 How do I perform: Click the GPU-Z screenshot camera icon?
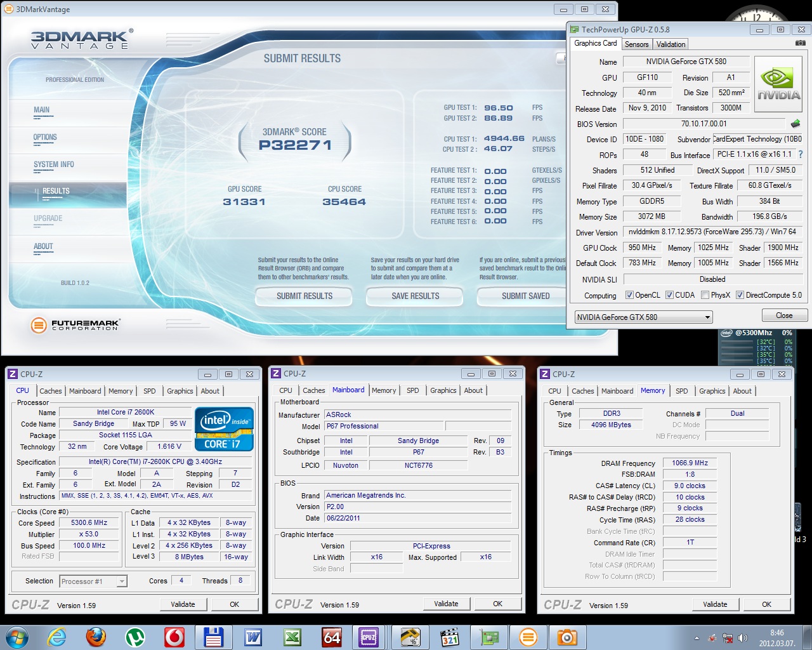click(x=801, y=43)
